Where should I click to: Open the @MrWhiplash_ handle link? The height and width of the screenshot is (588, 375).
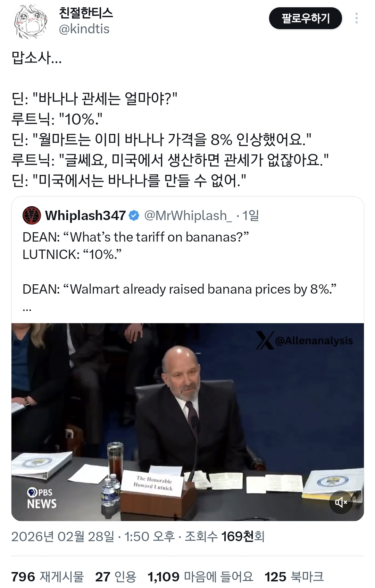click(188, 216)
